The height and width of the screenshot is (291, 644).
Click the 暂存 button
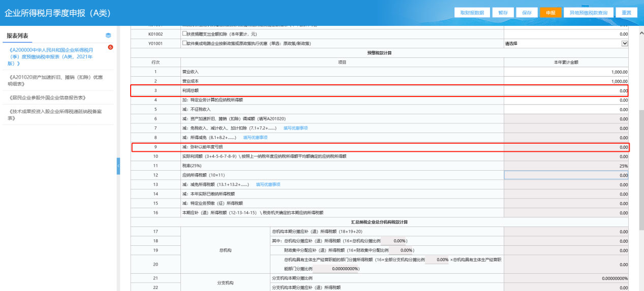coord(503,13)
